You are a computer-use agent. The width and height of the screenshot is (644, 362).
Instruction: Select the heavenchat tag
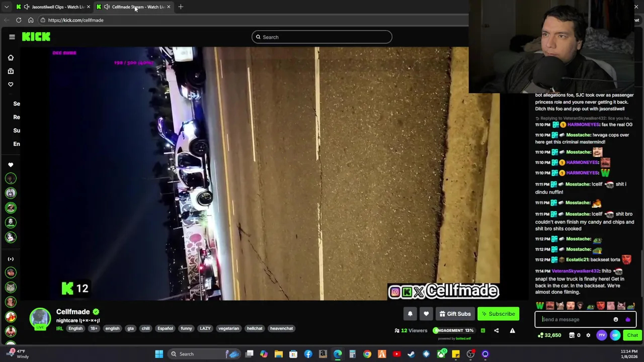tap(281, 328)
